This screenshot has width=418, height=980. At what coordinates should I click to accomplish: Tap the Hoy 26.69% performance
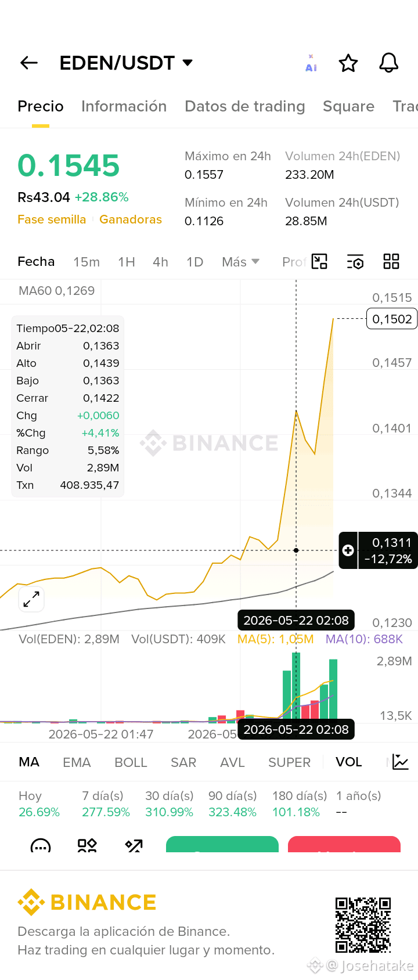39,804
